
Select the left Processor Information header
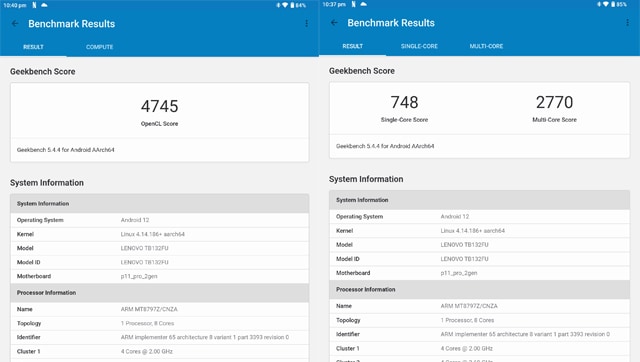click(x=160, y=293)
